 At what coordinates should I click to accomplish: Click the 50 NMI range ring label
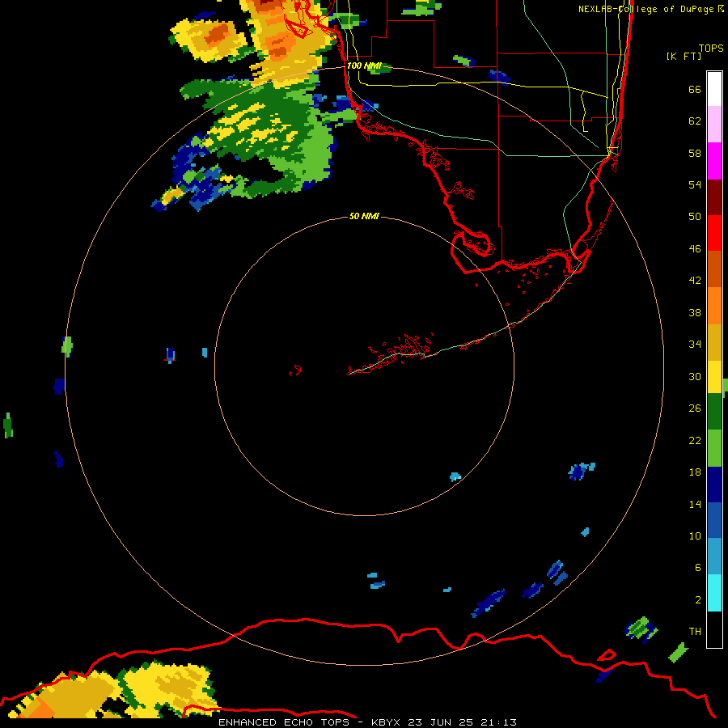coord(364,216)
